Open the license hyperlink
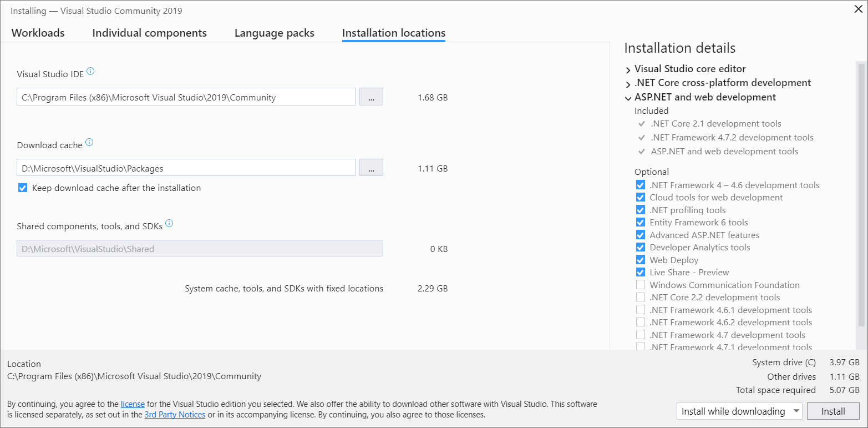Viewport: 868px width, 428px height. click(133, 404)
